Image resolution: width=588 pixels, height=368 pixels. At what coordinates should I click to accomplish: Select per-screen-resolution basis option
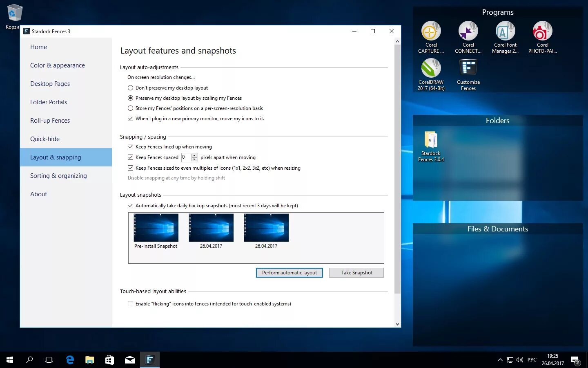[x=195, y=108]
